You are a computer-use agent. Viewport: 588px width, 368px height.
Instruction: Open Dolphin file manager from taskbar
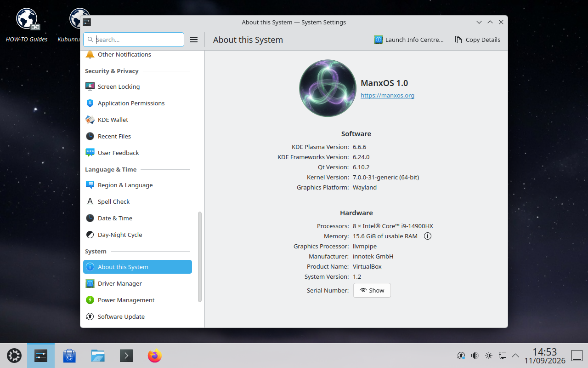(98, 356)
